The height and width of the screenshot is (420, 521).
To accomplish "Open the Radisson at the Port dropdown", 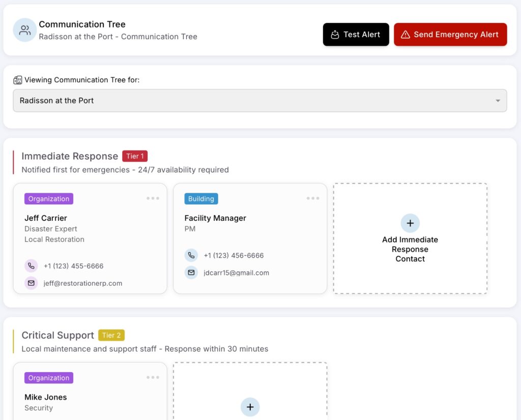I will pyautogui.click(x=259, y=101).
